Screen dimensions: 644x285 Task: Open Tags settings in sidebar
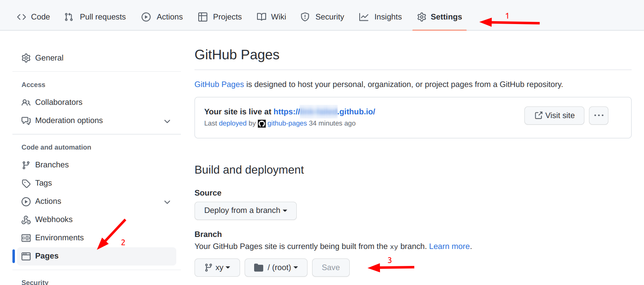pos(96,183)
